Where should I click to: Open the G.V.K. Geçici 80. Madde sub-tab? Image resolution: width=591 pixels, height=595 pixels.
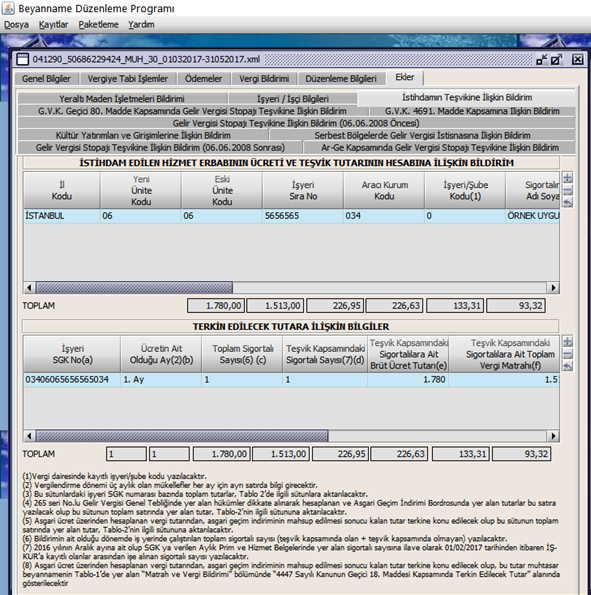pyautogui.click(x=192, y=111)
